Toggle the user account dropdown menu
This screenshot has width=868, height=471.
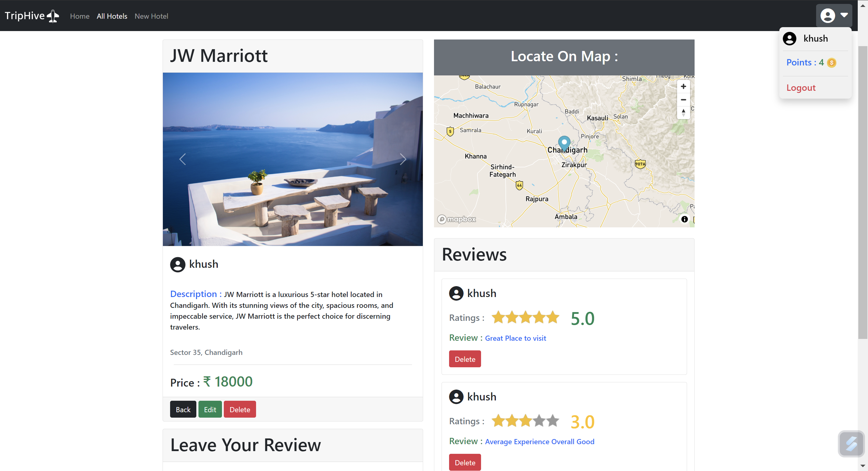(834, 15)
